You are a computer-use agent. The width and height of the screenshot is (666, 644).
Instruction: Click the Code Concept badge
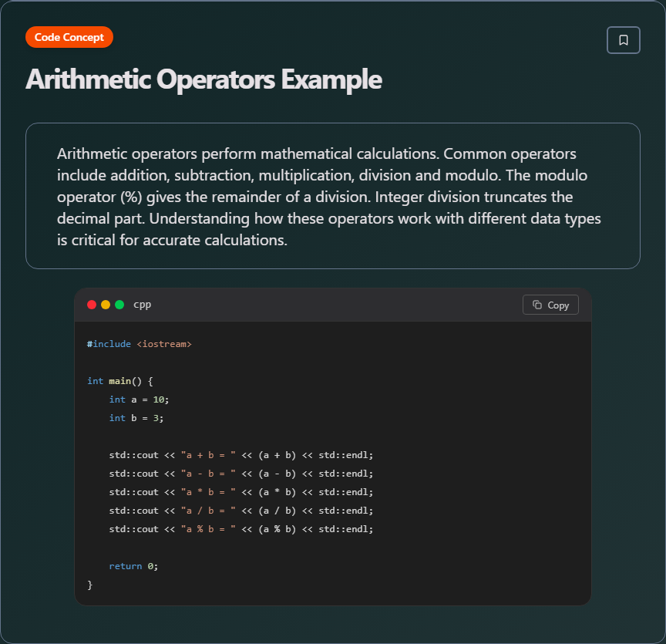coord(69,38)
